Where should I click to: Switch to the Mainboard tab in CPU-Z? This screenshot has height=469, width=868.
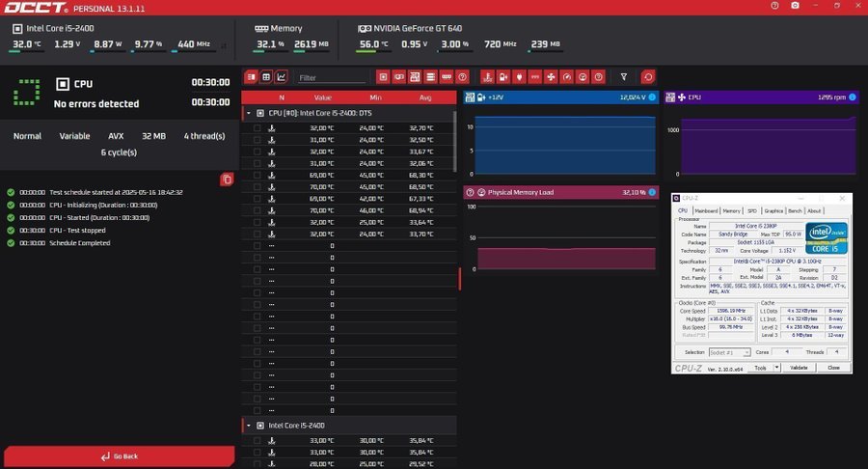coord(707,210)
